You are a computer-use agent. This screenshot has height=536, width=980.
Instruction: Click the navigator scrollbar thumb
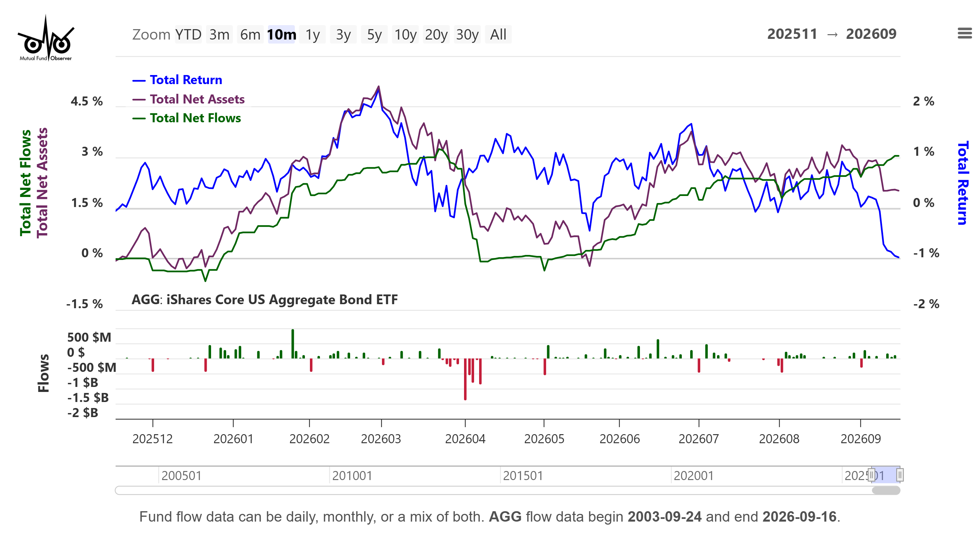pos(886,490)
